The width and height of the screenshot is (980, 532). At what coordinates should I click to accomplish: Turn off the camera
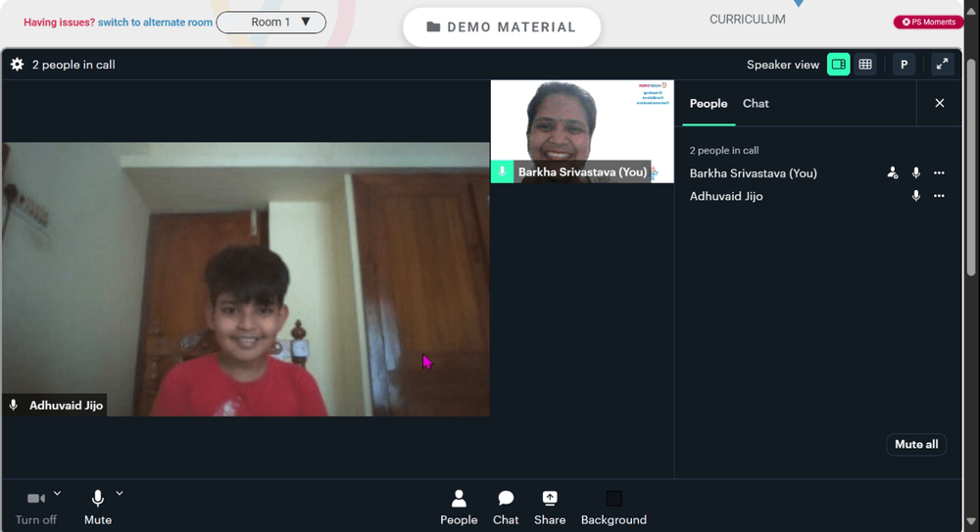point(35,507)
